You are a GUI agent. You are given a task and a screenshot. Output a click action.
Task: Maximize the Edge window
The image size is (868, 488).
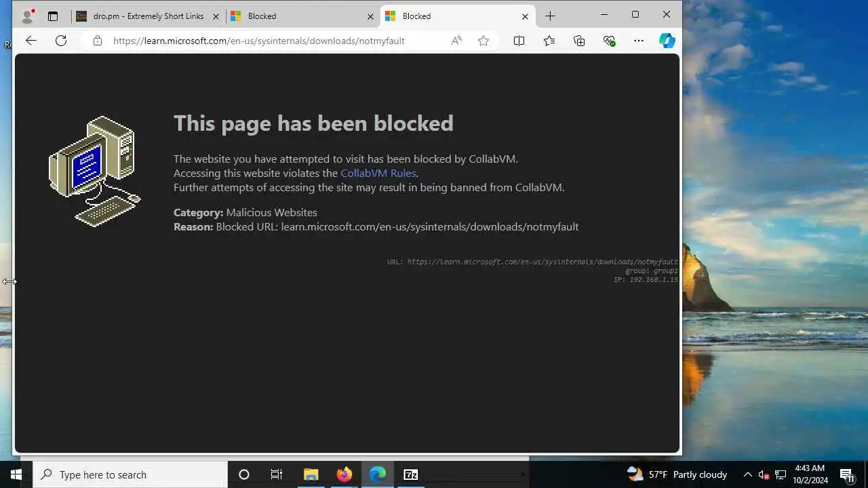pyautogui.click(x=635, y=14)
